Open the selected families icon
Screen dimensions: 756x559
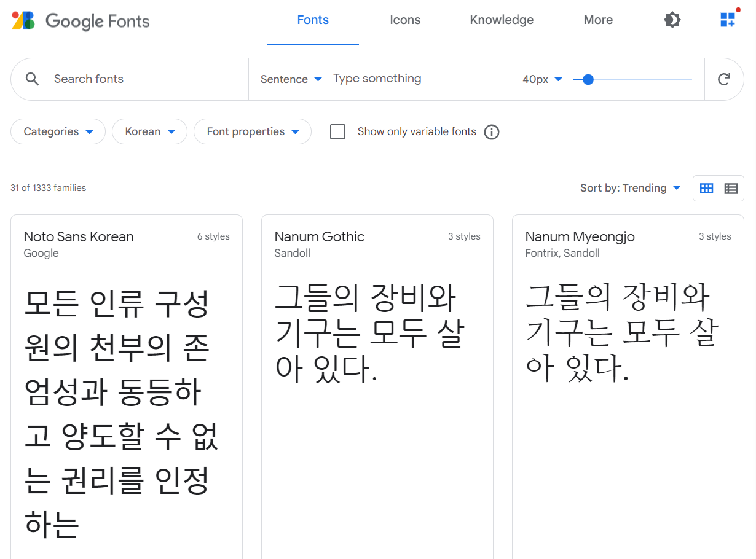coord(729,18)
